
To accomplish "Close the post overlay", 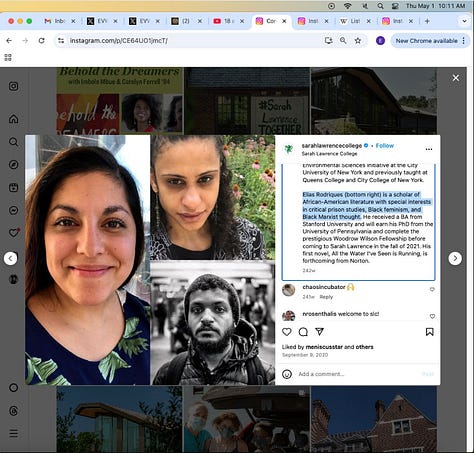I will coord(456,78).
